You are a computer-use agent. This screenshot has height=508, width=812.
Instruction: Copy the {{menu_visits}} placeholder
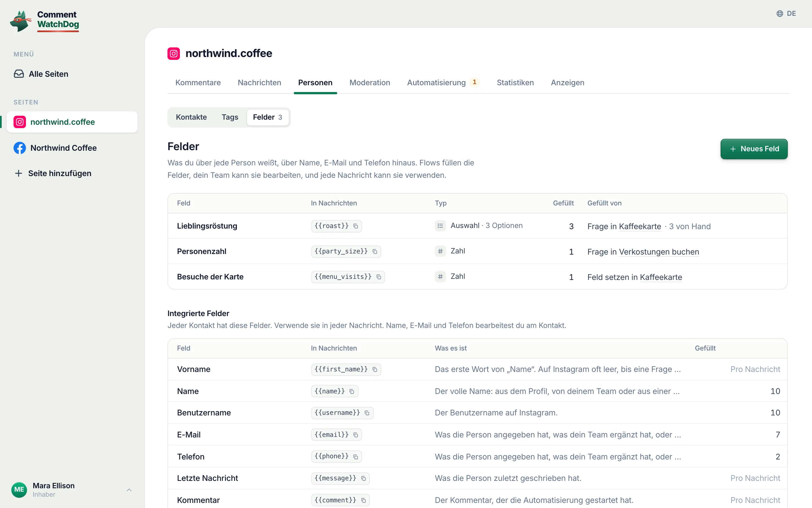(379, 277)
